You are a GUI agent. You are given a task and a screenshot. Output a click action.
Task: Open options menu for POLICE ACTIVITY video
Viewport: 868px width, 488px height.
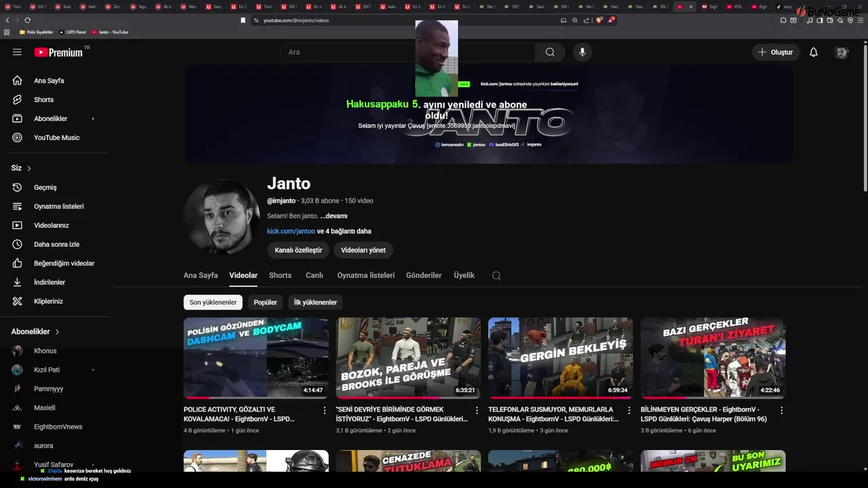(325, 410)
